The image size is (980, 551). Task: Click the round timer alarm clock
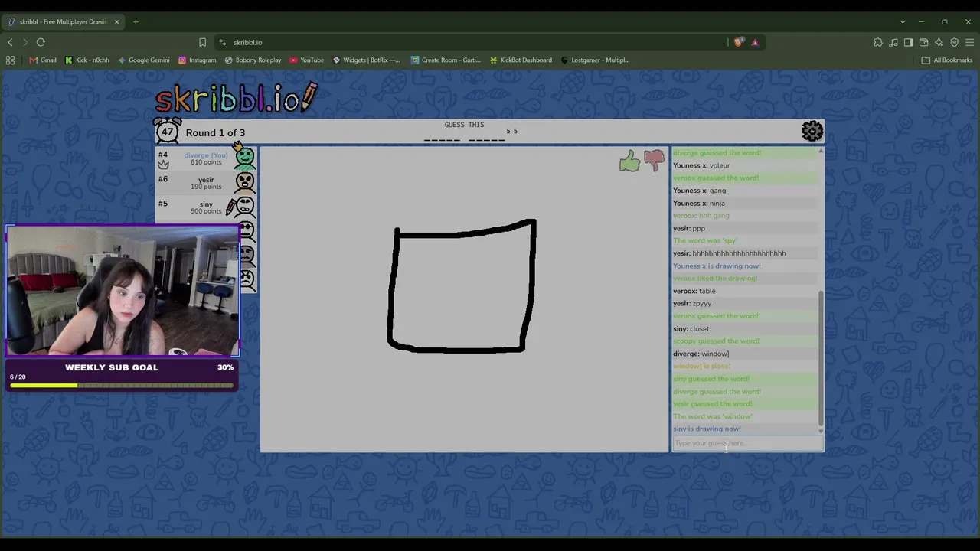168,131
